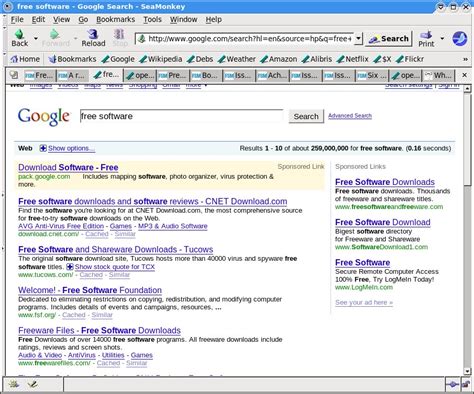The height and width of the screenshot is (394, 474).
Task: Switch to the 'Pre...' tab
Action: pos(173,75)
